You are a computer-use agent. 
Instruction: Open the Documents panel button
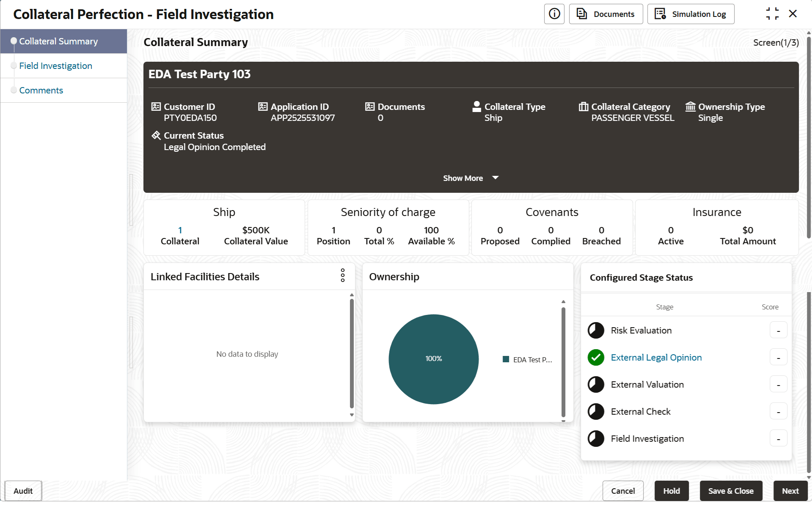click(606, 14)
